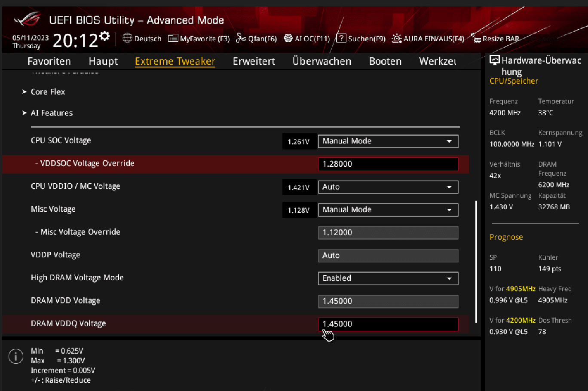Screen dimensions: 588x391
Task: Click the AI OC chip icon
Action: tap(288, 39)
